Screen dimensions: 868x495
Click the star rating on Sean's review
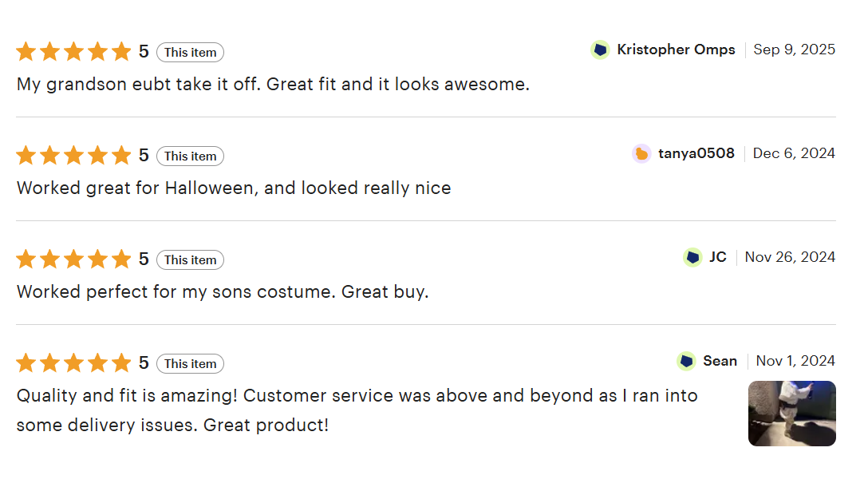click(73, 363)
